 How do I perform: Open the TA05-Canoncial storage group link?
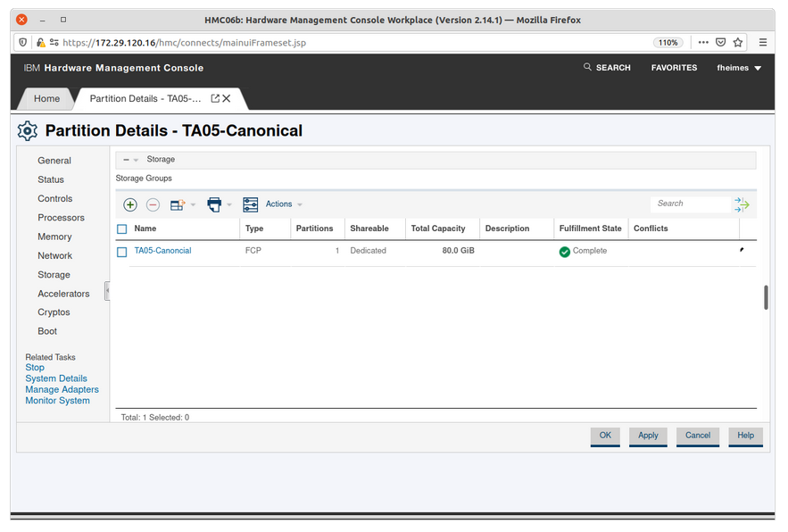click(162, 251)
